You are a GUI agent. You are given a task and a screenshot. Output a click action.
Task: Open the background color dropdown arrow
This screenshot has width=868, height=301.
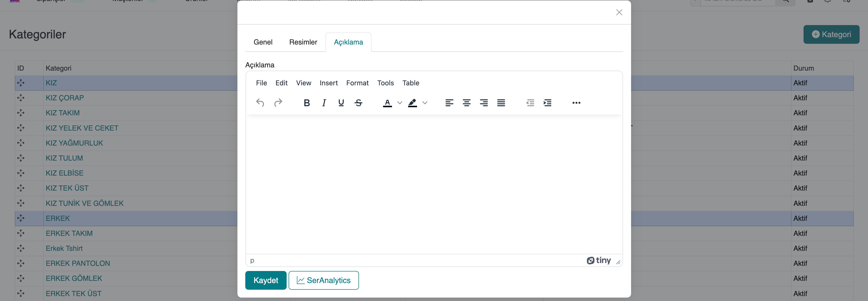[x=425, y=103]
